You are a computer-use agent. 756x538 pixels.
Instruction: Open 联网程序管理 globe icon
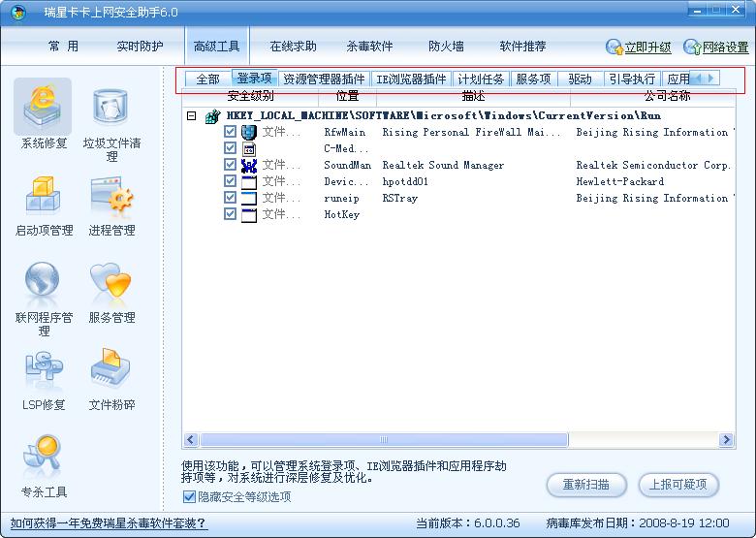pyautogui.click(x=43, y=279)
